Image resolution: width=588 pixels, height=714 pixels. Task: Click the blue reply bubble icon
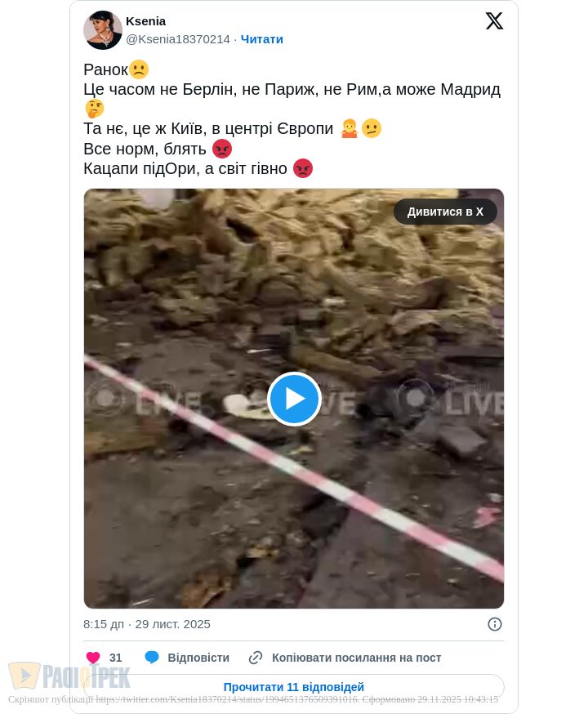pos(152,657)
